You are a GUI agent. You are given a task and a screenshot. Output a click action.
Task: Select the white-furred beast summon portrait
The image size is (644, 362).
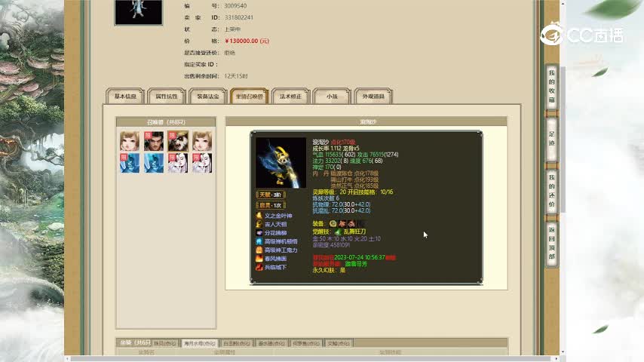[178, 141]
